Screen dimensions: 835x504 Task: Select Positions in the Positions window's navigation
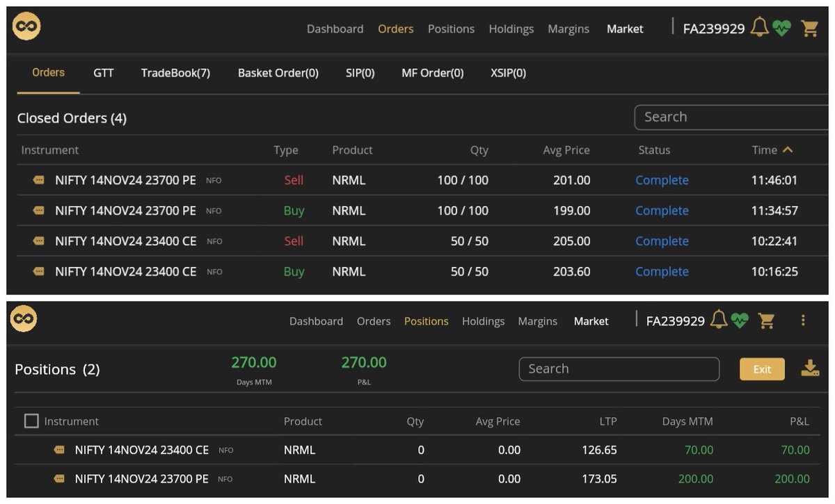tap(427, 321)
